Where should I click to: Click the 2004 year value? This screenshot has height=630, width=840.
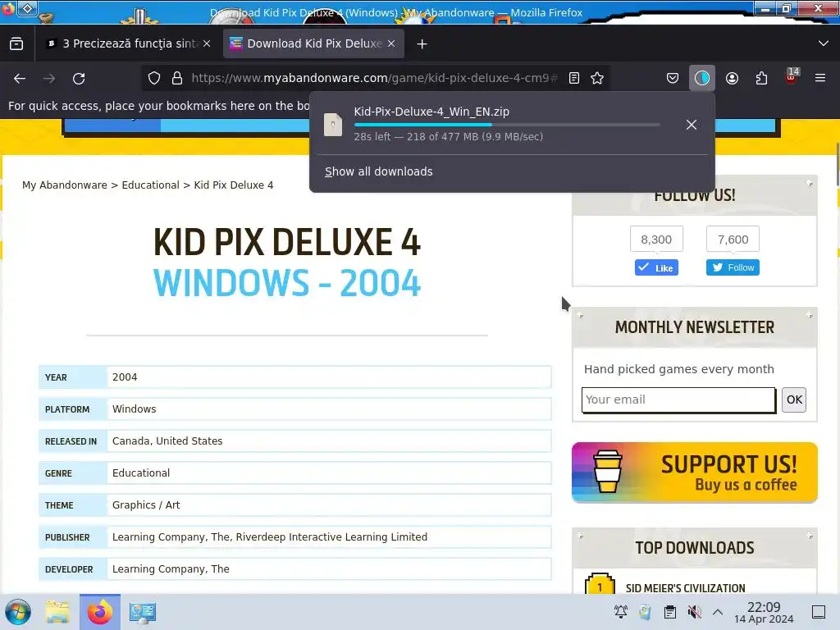(125, 377)
